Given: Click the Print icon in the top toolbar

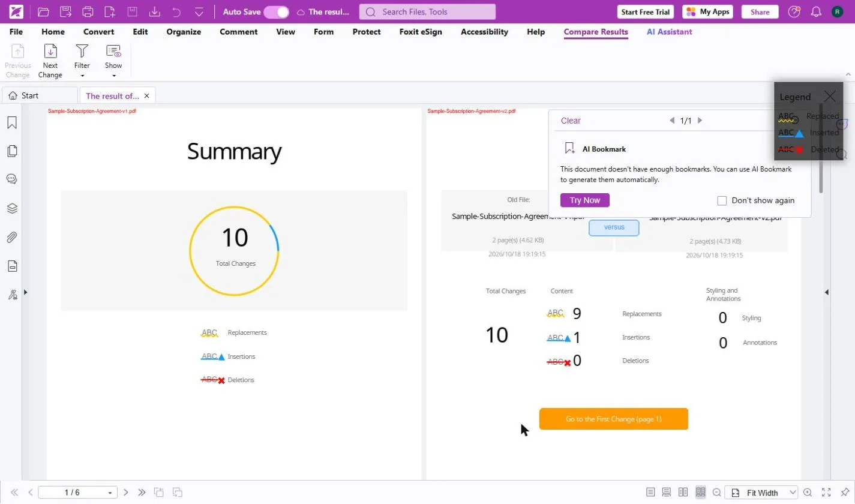Looking at the screenshot, I should pos(88,11).
